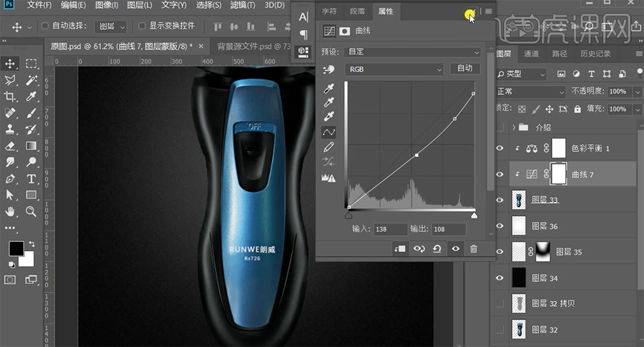This screenshot has width=644, height=347.
Task: Select the Move tool in the toolbar
Action: point(10,64)
